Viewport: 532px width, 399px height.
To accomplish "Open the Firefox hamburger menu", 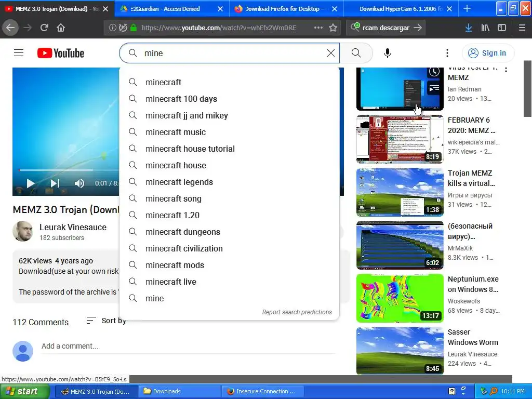I will [x=522, y=28].
